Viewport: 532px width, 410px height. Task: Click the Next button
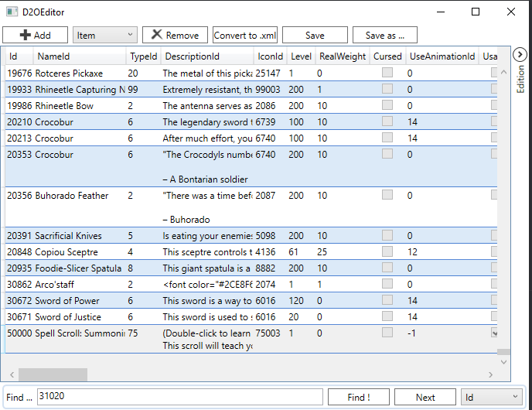(425, 397)
